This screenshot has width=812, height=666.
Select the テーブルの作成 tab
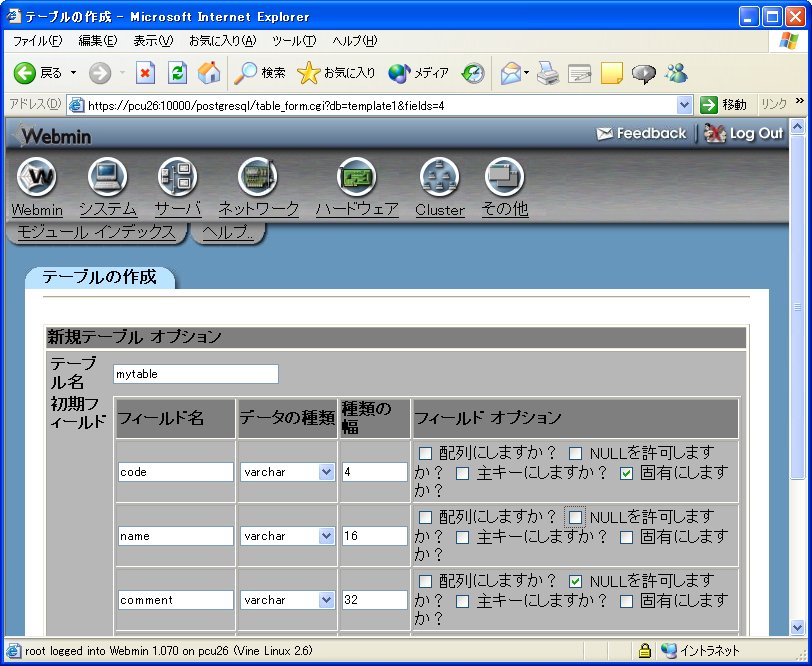coord(99,277)
